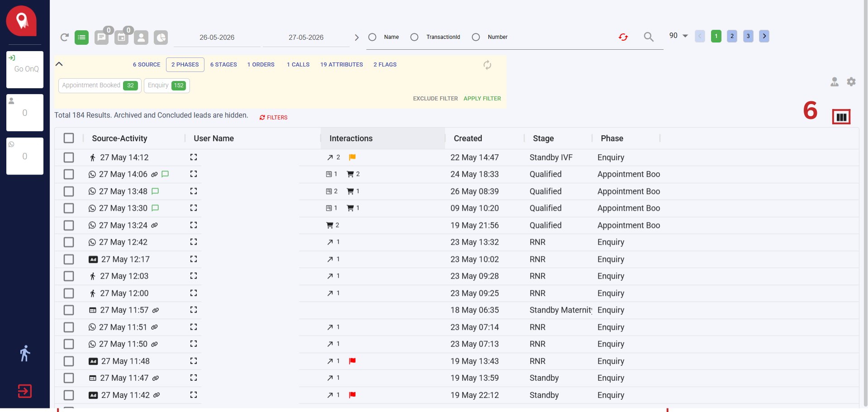Open the column layout icon
868x412 pixels.
point(841,117)
